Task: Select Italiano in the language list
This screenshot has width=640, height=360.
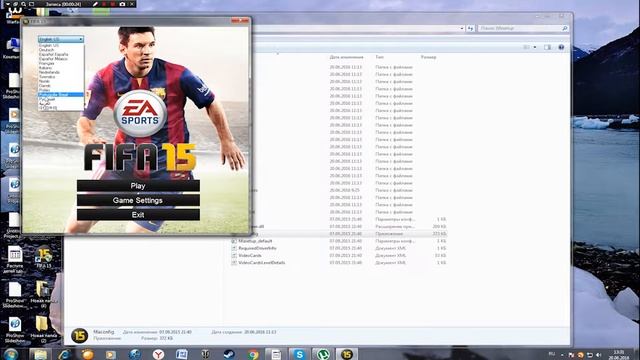Action: pyautogui.click(x=61, y=68)
